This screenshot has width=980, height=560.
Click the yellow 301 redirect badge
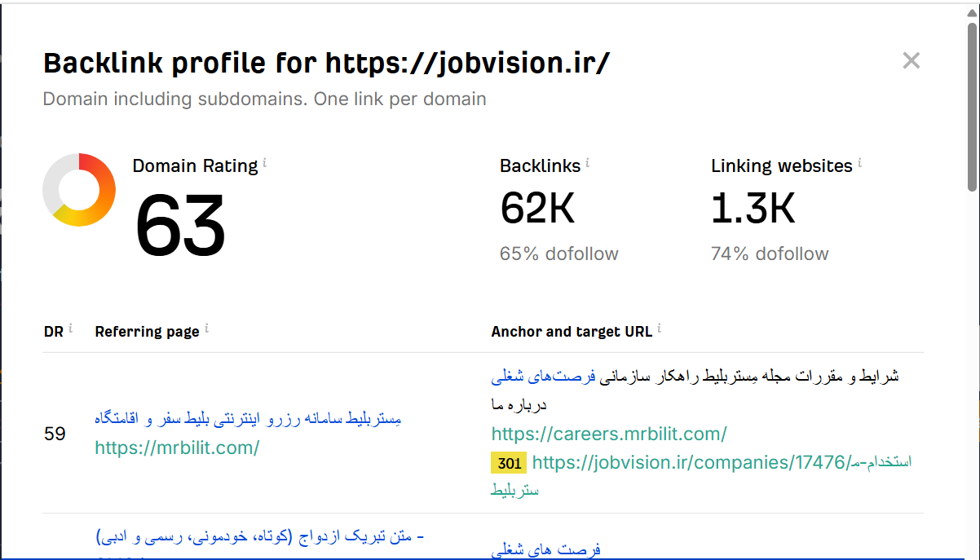pos(508,463)
